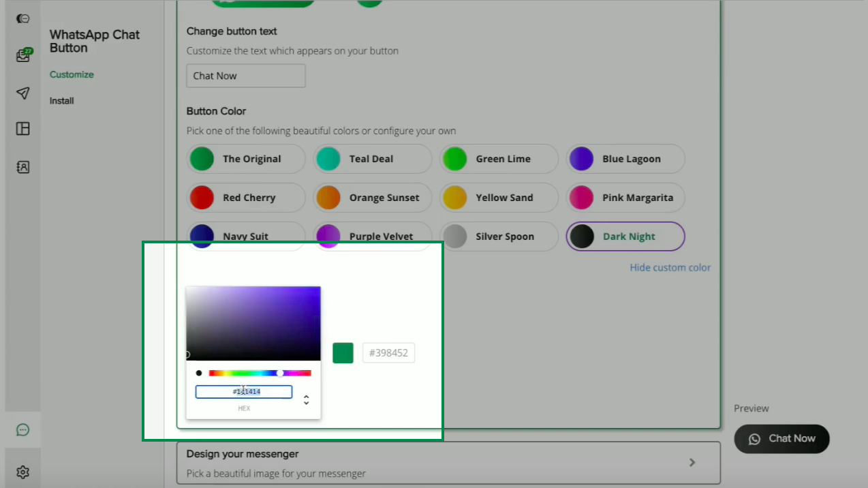
Task: Open the broadcast paper plane icon
Action: pyautogui.click(x=23, y=93)
